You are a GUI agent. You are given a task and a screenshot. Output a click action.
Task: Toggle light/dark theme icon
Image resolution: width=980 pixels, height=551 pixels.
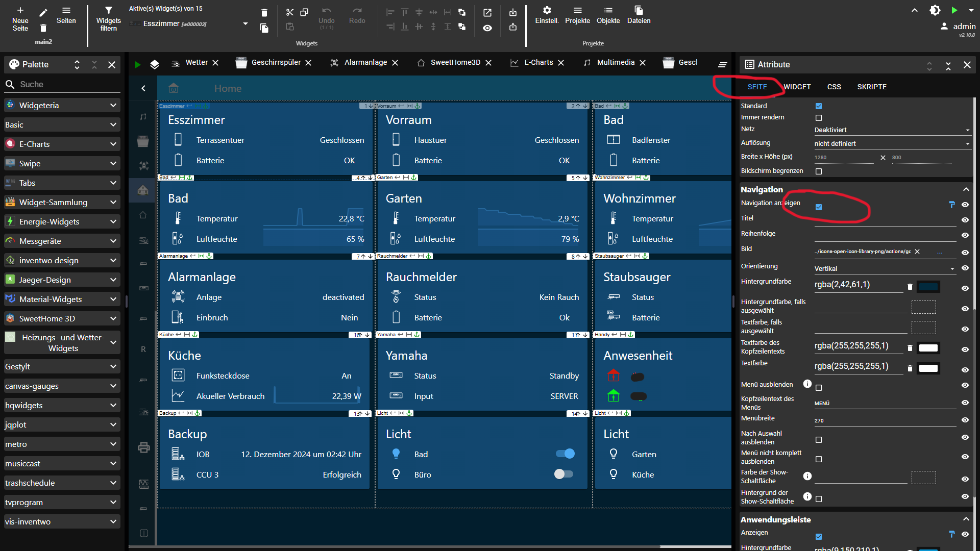[935, 10]
